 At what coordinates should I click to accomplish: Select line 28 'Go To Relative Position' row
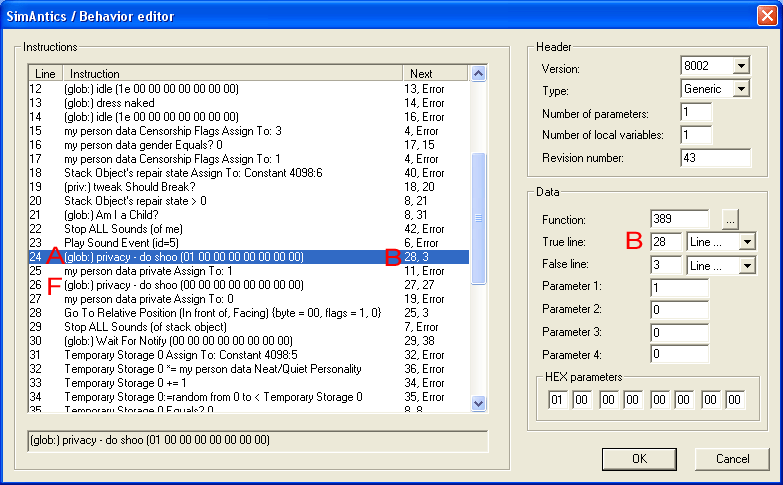(249, 313)
